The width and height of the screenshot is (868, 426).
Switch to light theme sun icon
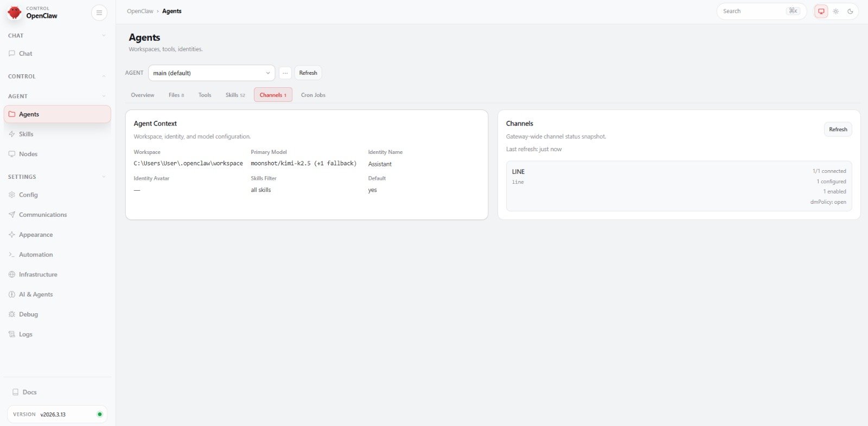point(836,11)
